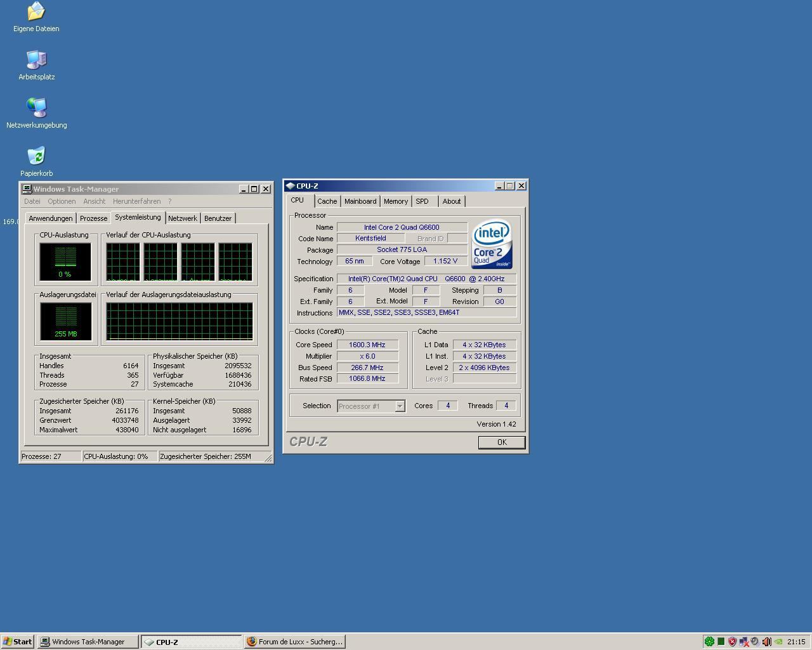
Task: Click the Technology value 65 nm
Action: pyautogui.click(x=355, y=262)
